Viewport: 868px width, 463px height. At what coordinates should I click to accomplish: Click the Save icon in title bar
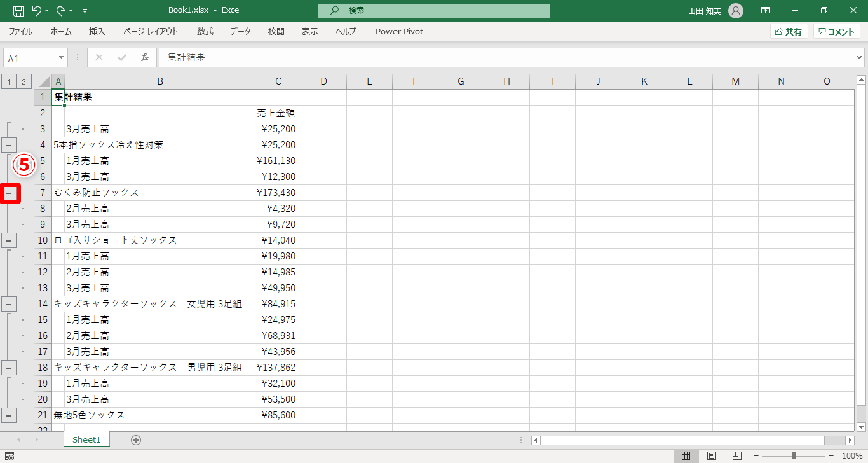point(18,11)
